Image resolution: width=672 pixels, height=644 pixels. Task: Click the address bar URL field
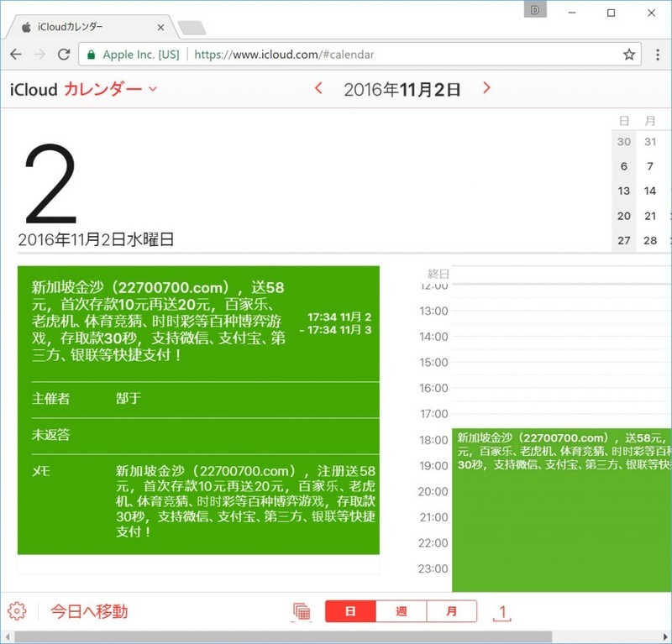(x=360, y=55)
